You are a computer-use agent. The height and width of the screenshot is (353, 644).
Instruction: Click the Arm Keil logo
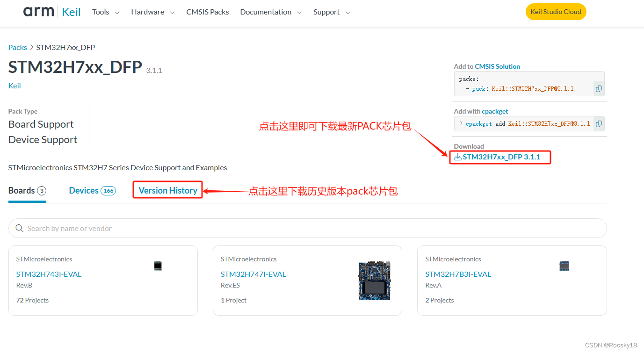pos(52,11)
